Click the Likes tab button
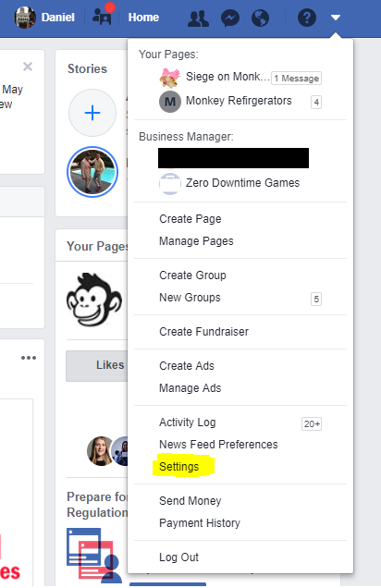The height and width of the screenshot is (588, 381). coord(97,365)
